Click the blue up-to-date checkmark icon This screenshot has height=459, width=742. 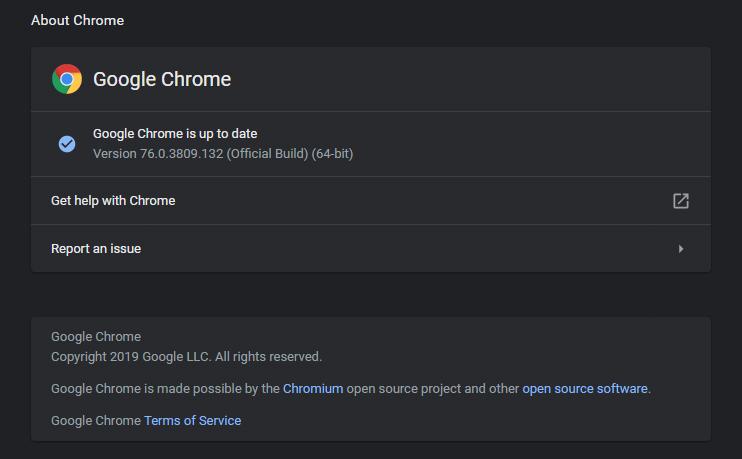point(67,144)
